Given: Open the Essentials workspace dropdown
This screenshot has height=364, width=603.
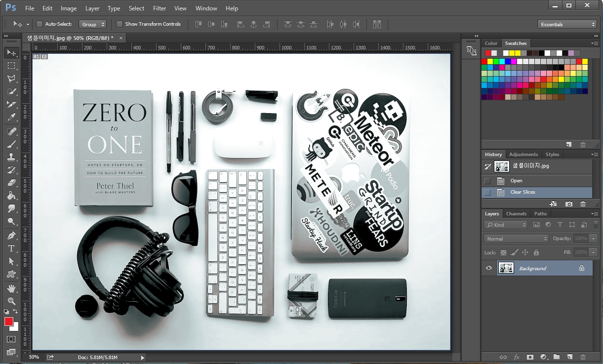Looking at the screenshot, I should tap(567, 24).
